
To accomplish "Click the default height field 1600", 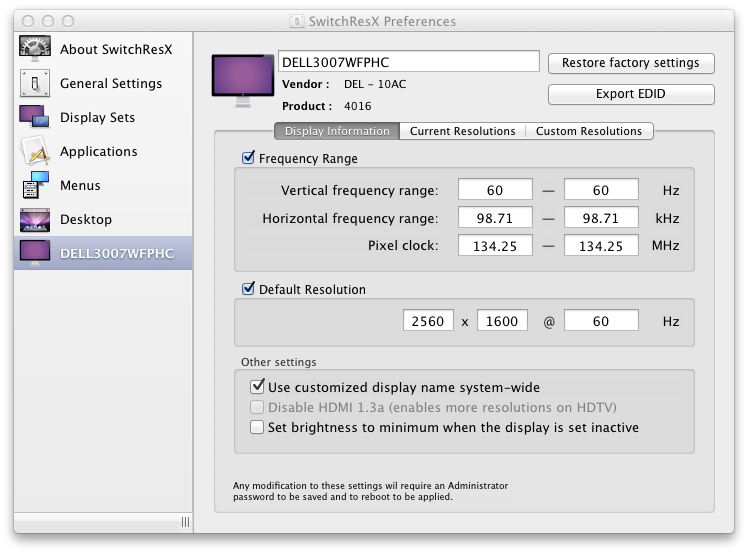I will click(x=502, y=320).
